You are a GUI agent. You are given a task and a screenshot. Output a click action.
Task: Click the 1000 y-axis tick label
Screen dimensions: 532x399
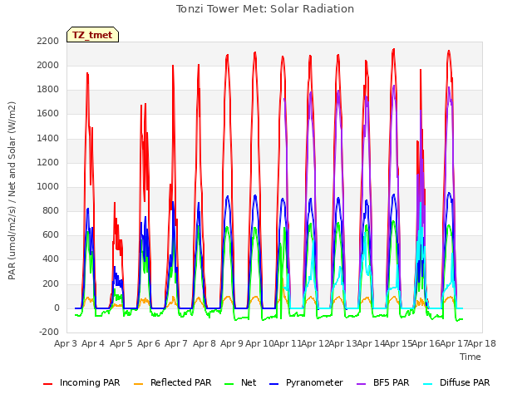pyautogui.click(x=48, y=186)
